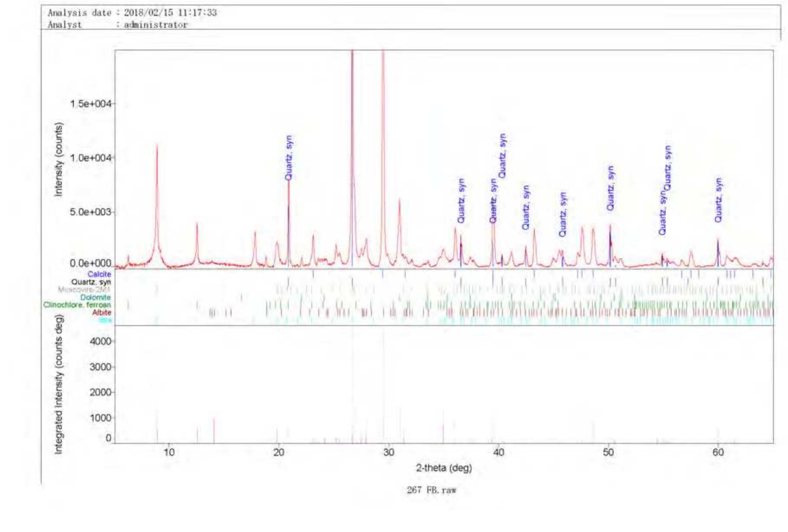This screenshot has height=532, width=788.
Task: Select the Quartz, syn peak label near 50 degrees
Action: point(610,188)
